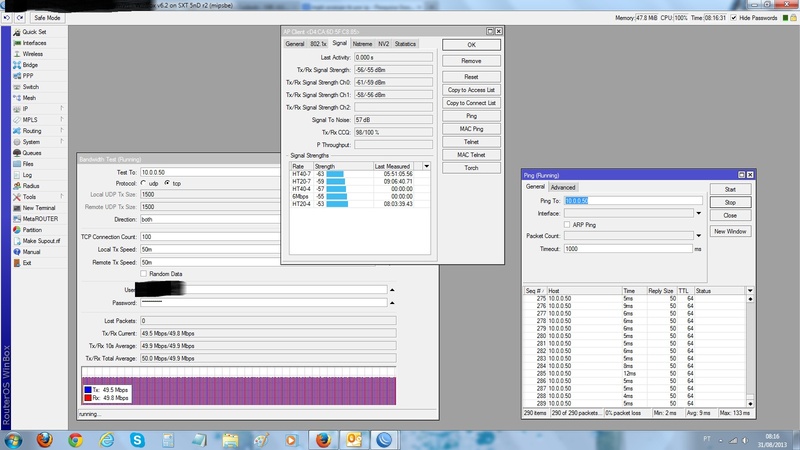Click the Ping To address field
Image resolution: width=800 pixels, height=450 pixels.
pyautogui.click(x=633, y=200)
